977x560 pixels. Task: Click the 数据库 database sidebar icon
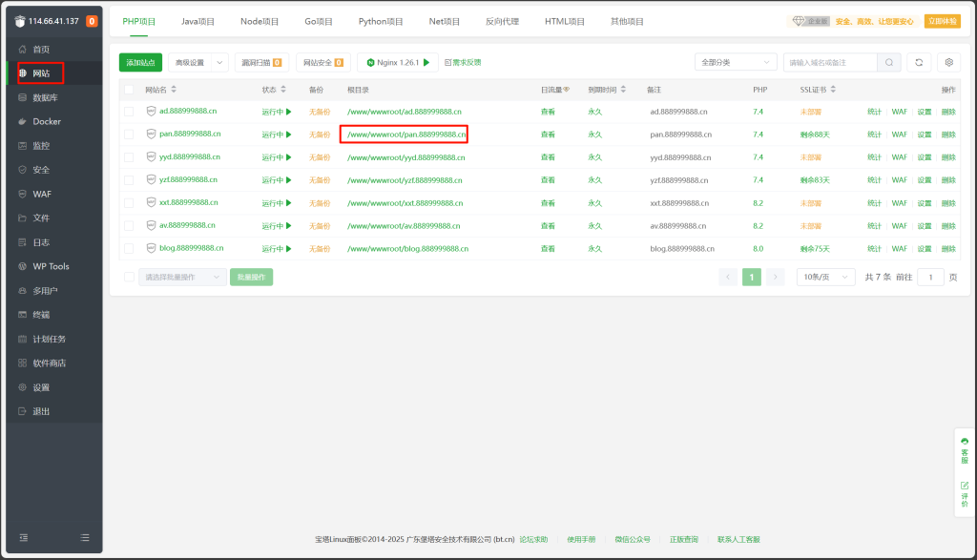22,97
